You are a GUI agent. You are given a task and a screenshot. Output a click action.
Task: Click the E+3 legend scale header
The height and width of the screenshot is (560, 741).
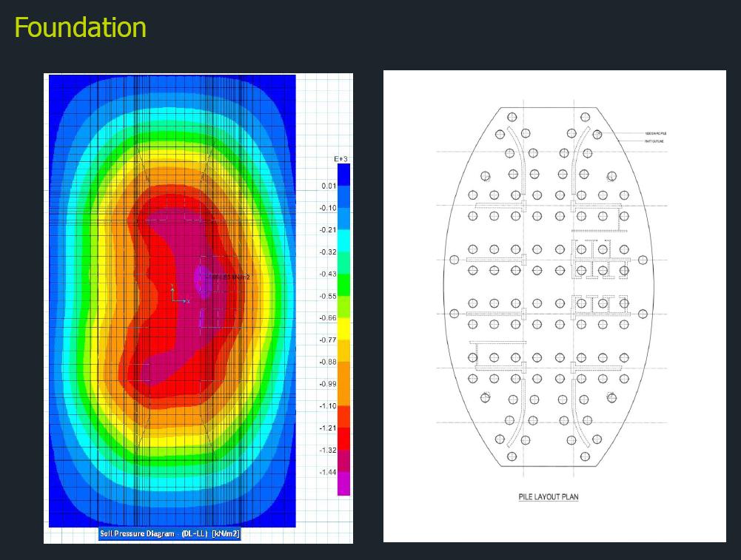pyautogui.click(x=341, y=159)
